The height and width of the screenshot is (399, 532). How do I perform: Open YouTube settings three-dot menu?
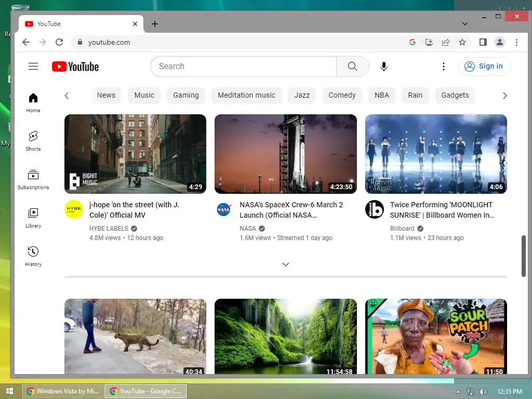[444, 66]
